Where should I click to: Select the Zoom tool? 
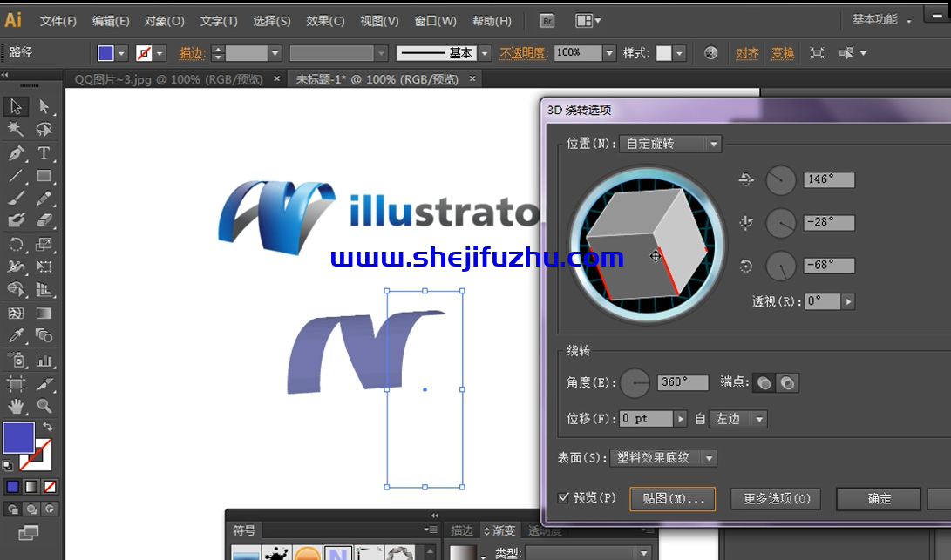coord(44,406)
